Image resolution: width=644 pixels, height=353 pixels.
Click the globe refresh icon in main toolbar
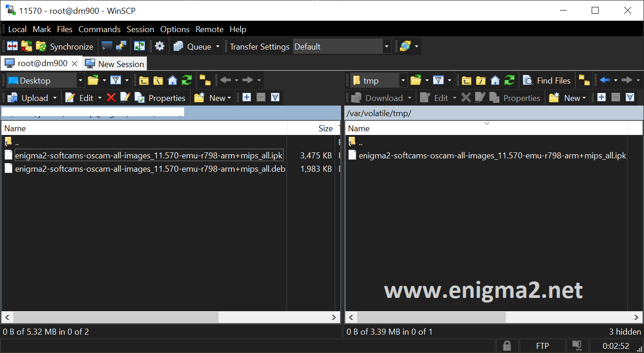pyautogui.click(x=405, y=46)
